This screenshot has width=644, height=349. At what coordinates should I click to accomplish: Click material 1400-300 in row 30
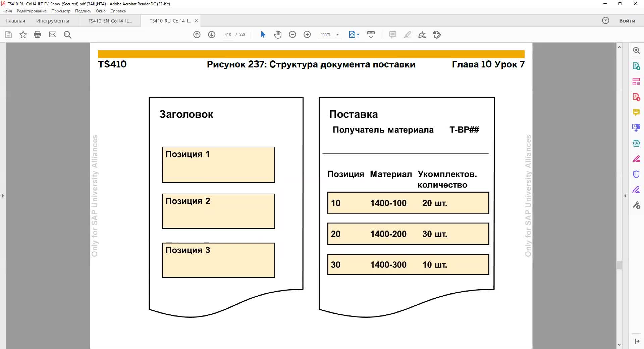pyautogui.click(x=388, y=265)
